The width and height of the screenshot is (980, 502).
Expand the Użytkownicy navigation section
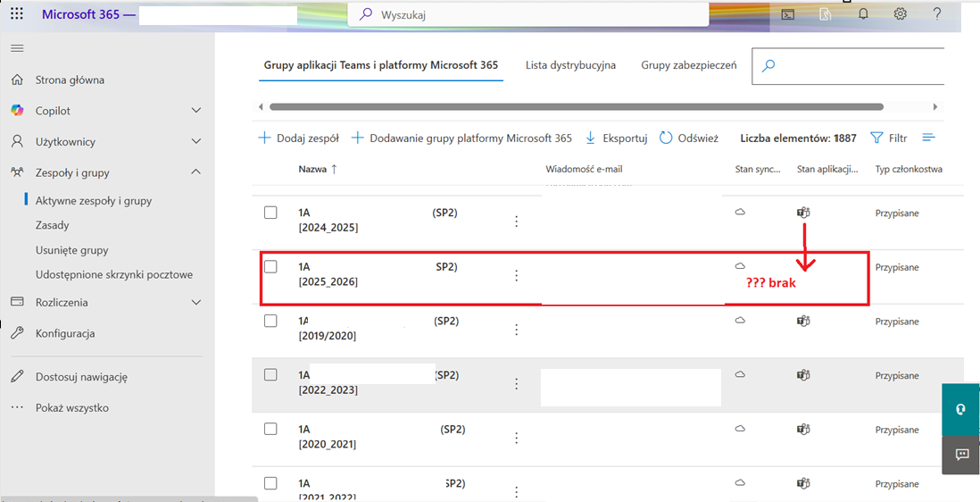click(x=196, y=141)
